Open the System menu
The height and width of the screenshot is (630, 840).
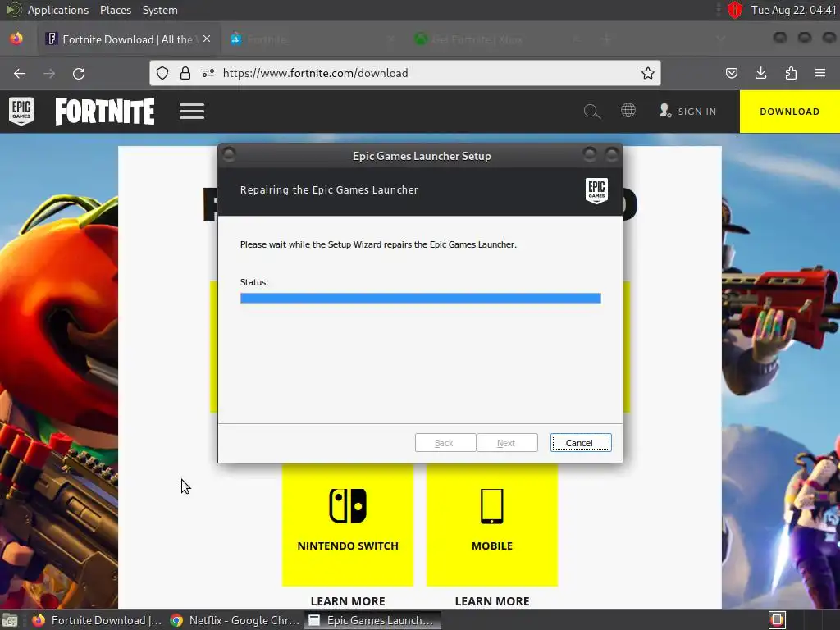[160, 10]
